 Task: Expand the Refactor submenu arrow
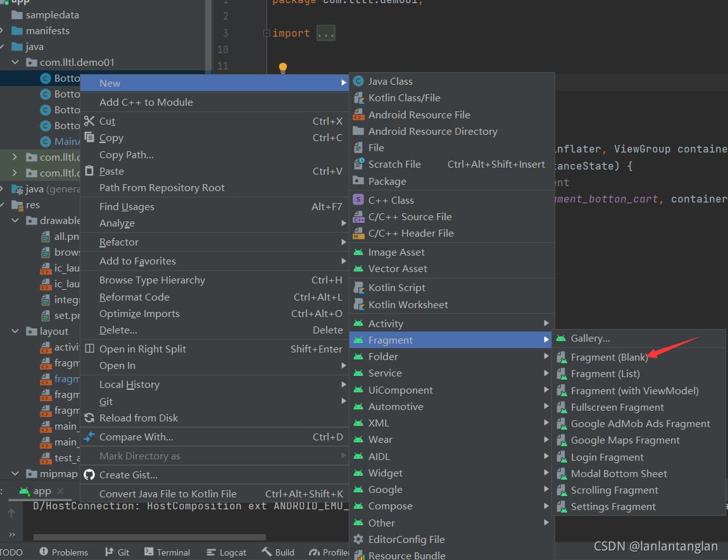[344, 242]
